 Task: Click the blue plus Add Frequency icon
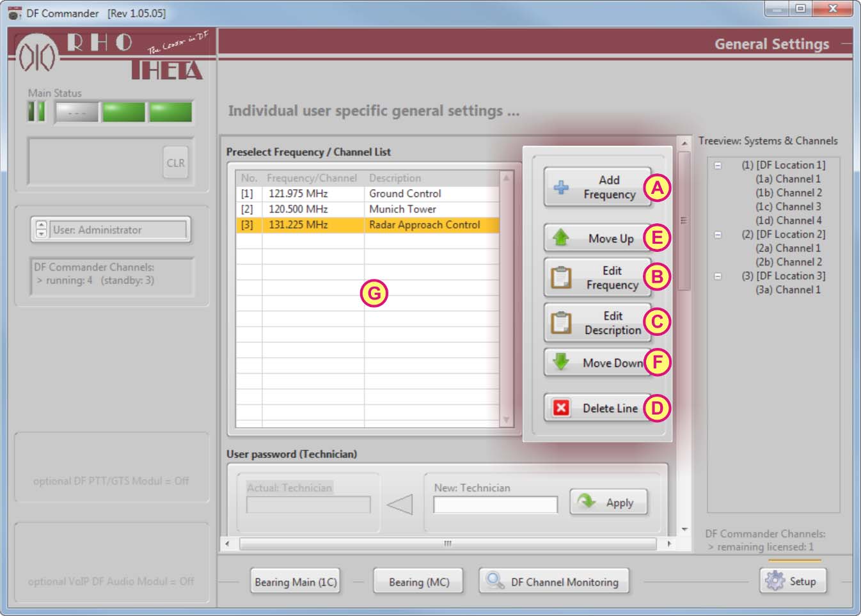pos(561,187)
